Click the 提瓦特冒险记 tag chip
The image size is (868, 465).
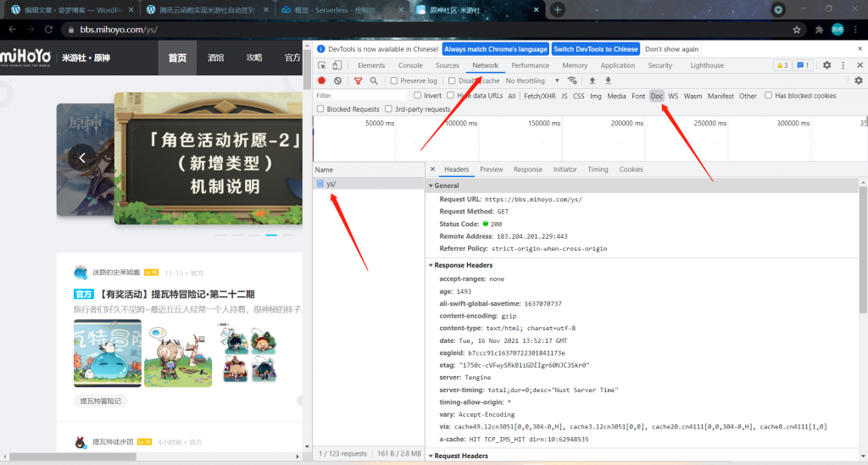click(x=101, y=401)
